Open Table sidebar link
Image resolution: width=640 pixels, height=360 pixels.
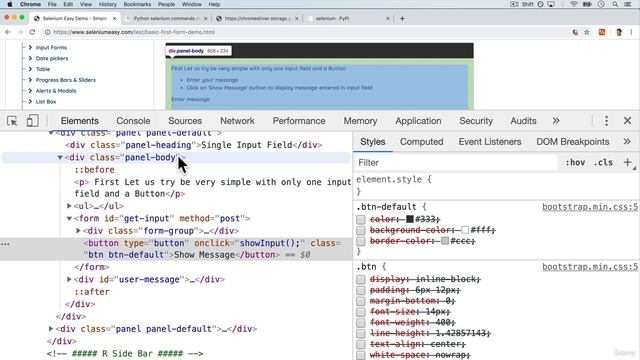(43, 69)
